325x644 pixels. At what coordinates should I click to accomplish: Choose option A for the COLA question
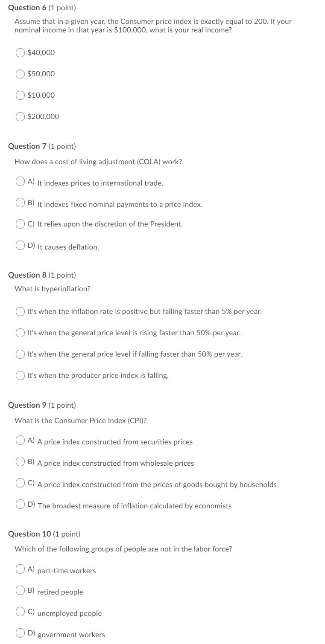(x=20, y=181)
